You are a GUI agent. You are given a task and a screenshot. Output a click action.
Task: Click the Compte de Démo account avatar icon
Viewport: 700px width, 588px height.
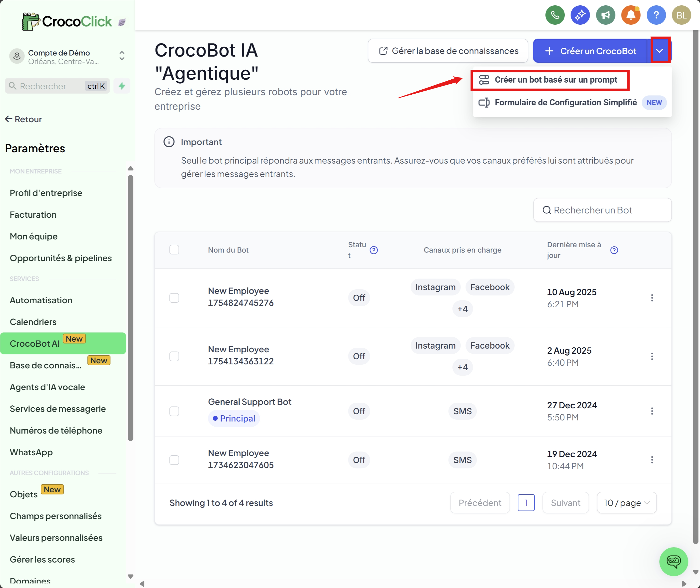coord(17,56)
